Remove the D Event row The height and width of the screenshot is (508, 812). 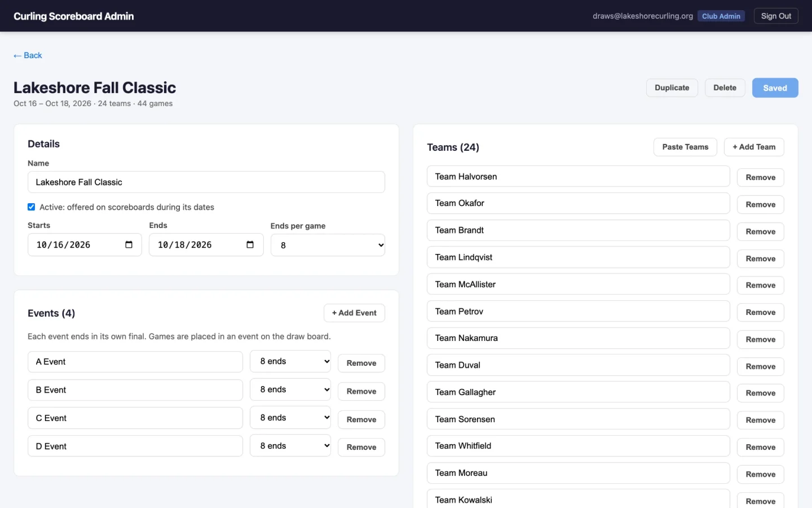[x=361, y=447]
